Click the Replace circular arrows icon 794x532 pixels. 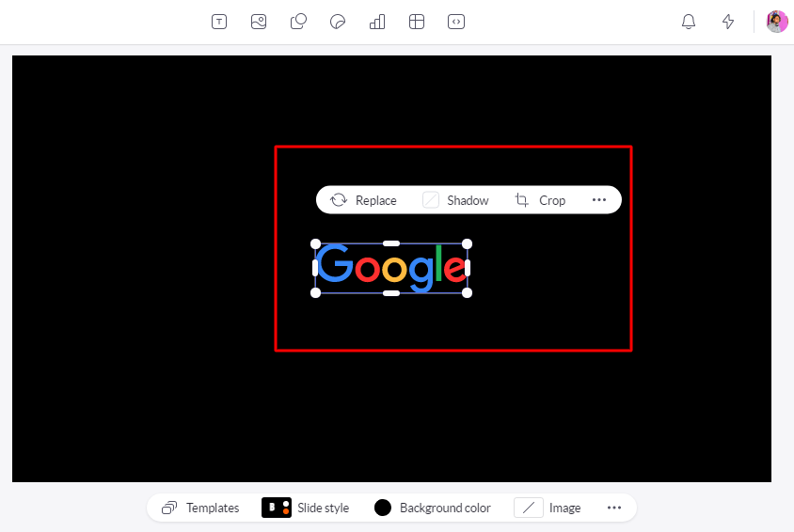pos(339,200)
